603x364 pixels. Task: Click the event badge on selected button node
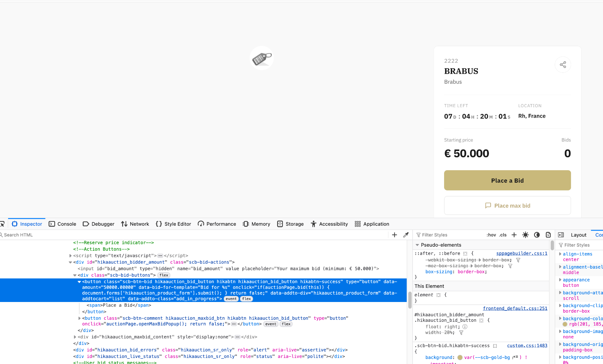point(231,299)
